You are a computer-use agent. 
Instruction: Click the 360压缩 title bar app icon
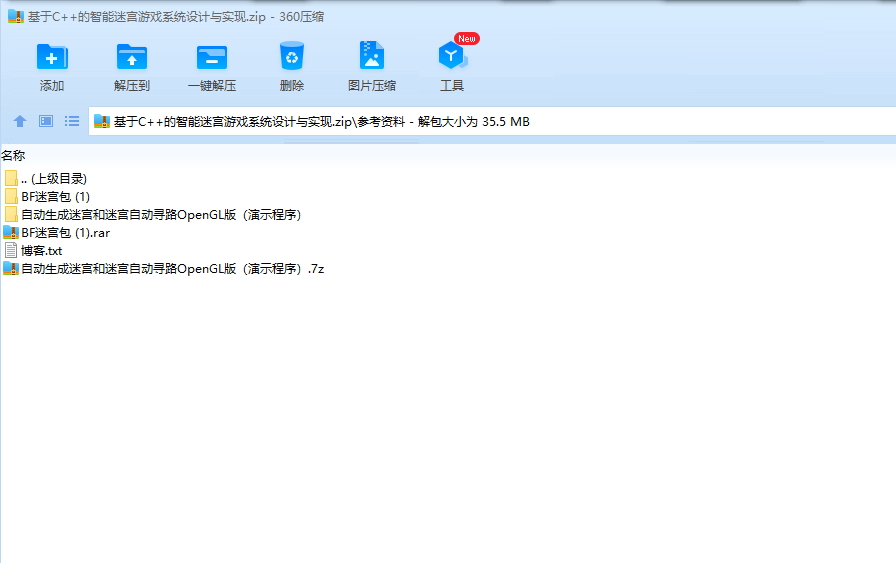tap(16, 17)
